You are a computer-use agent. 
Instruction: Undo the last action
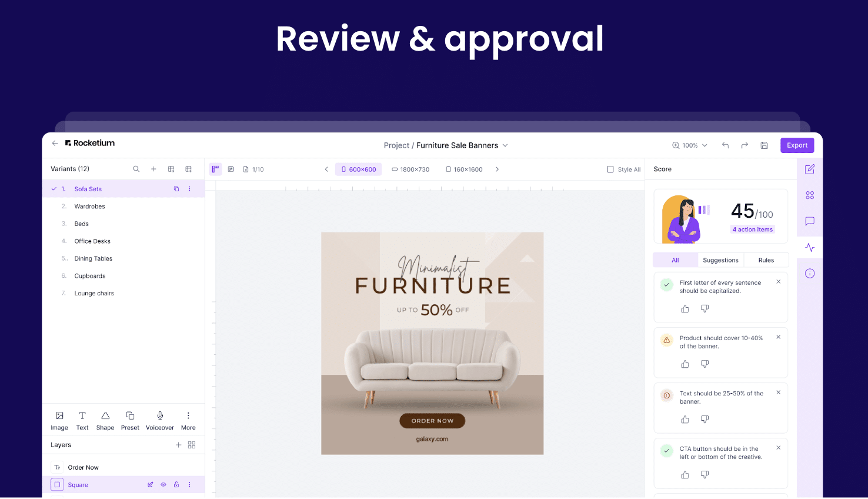[725, 145]
